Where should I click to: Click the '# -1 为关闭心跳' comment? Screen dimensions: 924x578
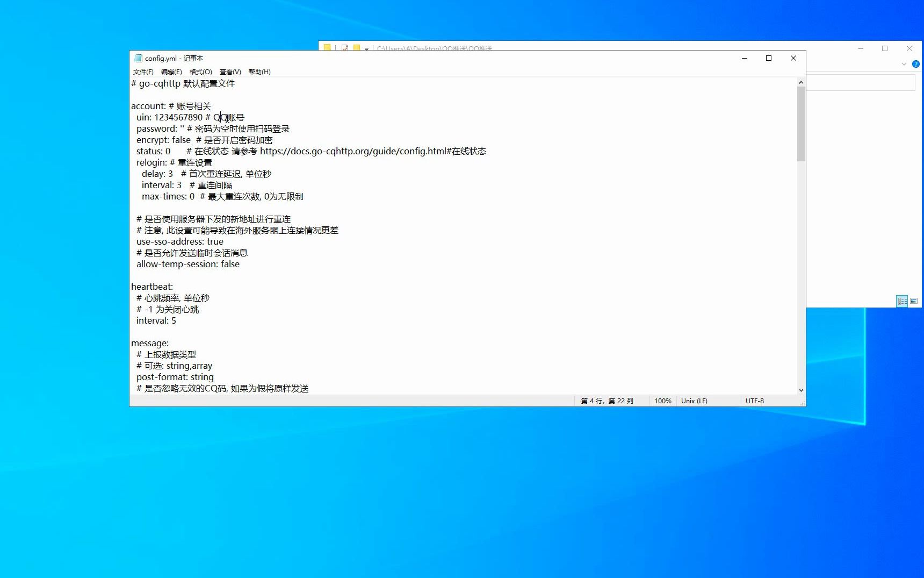[168, 309]
